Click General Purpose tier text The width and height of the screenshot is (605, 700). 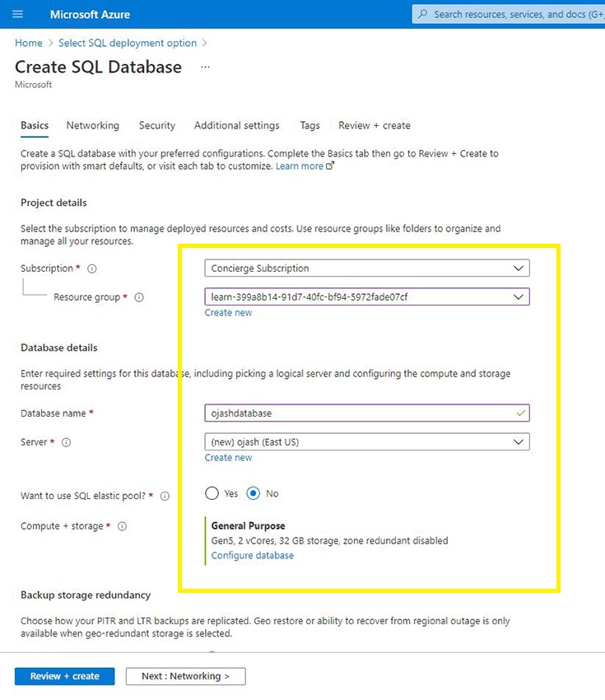[248, 526]
